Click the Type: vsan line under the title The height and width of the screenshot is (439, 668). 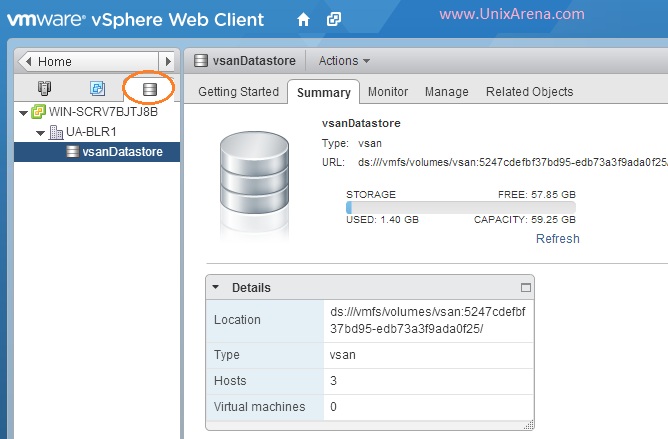click(x=352, y=143)
